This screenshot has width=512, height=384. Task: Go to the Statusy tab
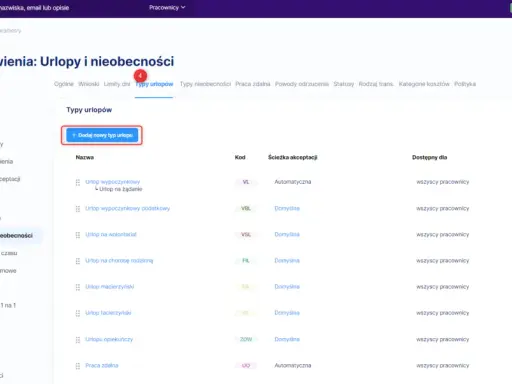pos(344,84)
